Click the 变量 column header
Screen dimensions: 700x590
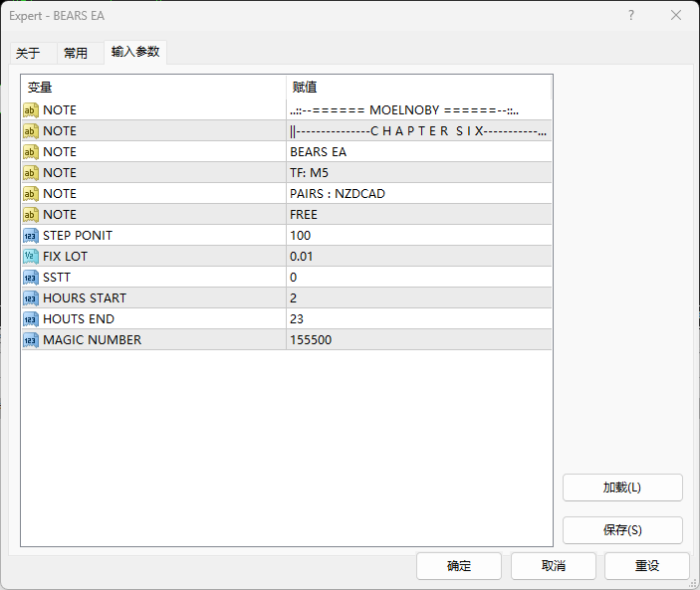click(153, 87)
